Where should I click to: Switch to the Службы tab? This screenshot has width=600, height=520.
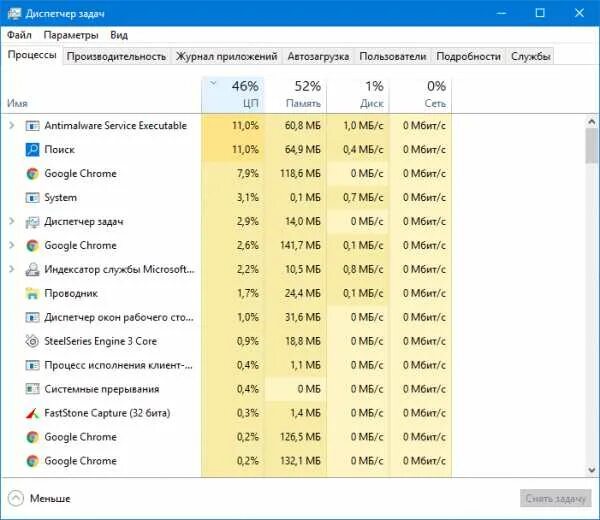(530, 57)
